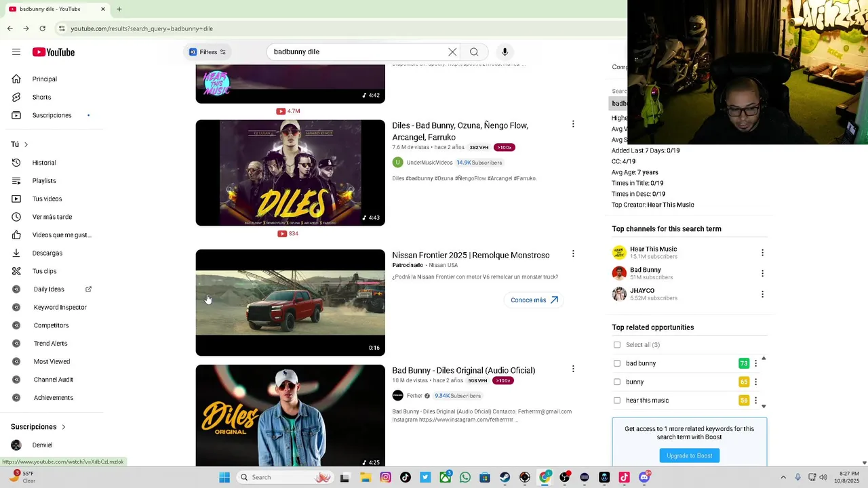Open Trend Alerts in sidebar
Image resolution: width=868 pixels, height=488 pixels.
[x=52, y=344]
